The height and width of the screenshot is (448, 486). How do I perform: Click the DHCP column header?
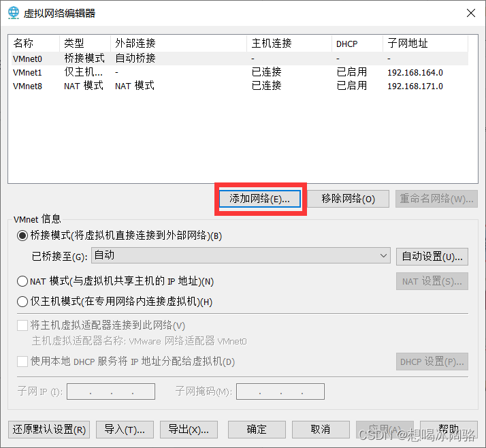click(357, 44)
